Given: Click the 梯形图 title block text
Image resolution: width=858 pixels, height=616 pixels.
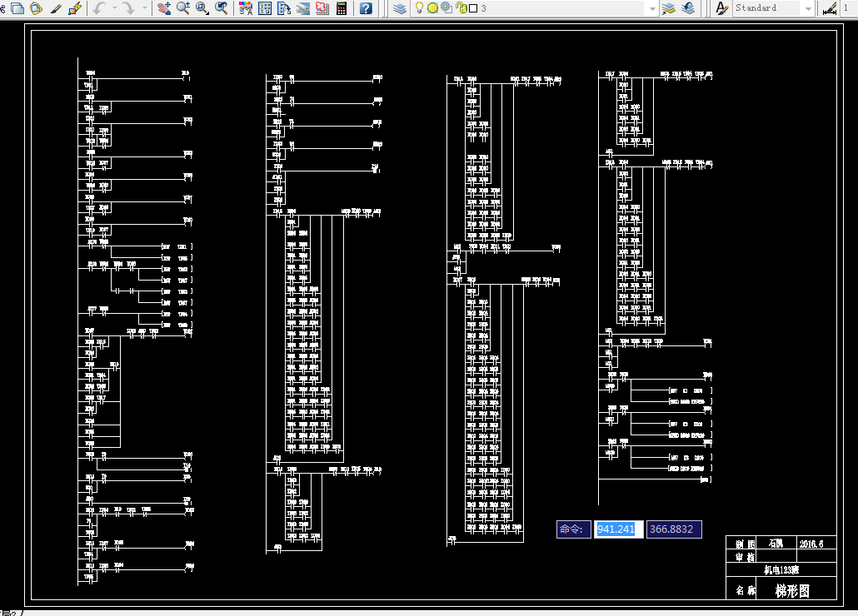Looking at the screenshot, I should [792, 590].
